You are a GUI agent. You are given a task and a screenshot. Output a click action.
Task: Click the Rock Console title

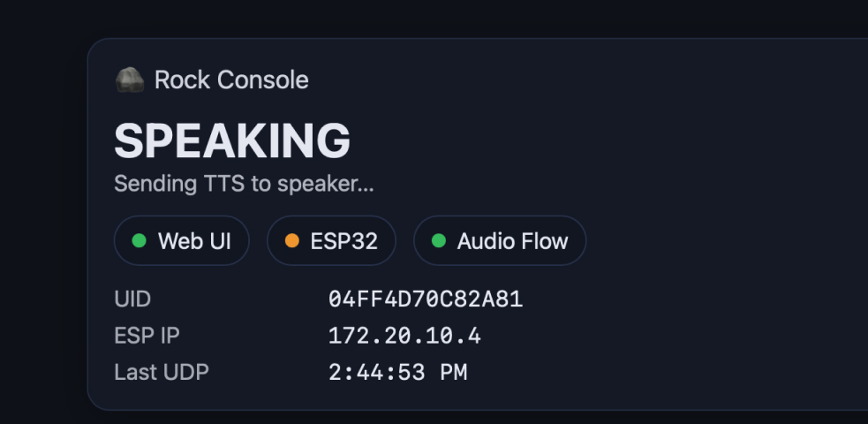231,80
